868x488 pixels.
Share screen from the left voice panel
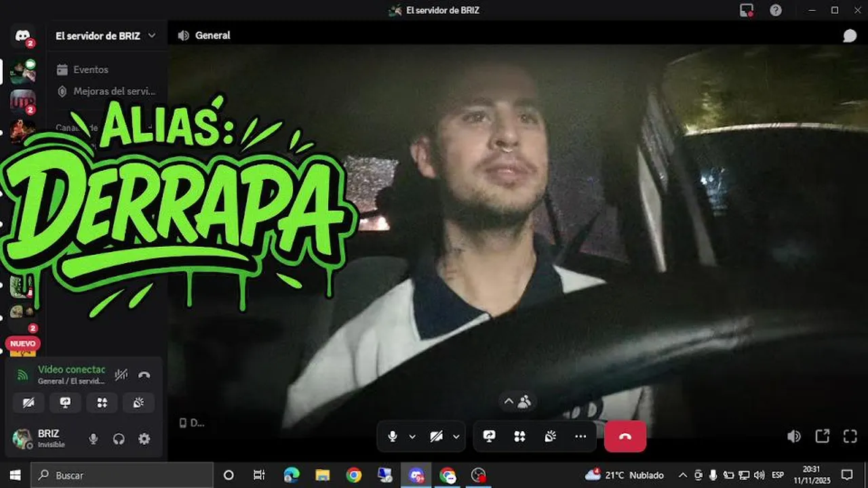tap(65, 403)
